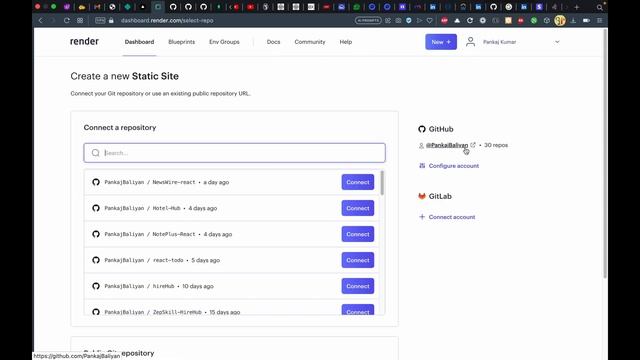Click GitHub icon beside react-todo
Viewport: 640px width, 360px height.
pyautogui.click(x=96, y=260)
